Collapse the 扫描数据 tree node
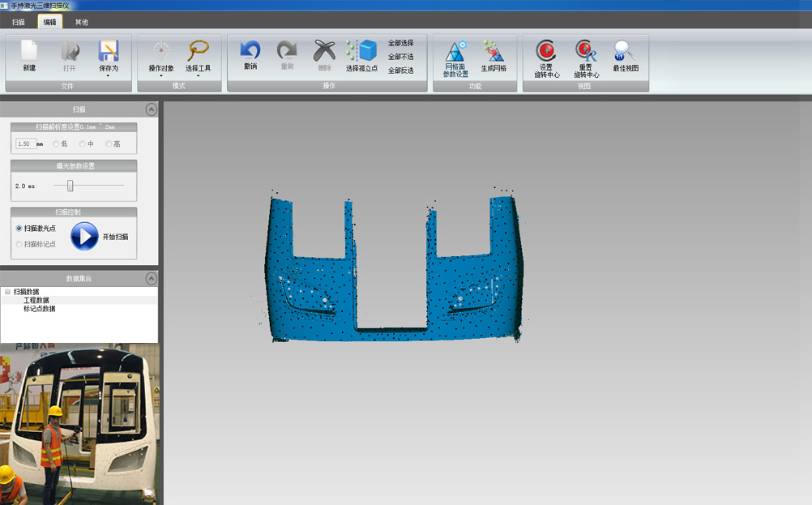Screen dimensions: 812x505 (x=7, y=292)
